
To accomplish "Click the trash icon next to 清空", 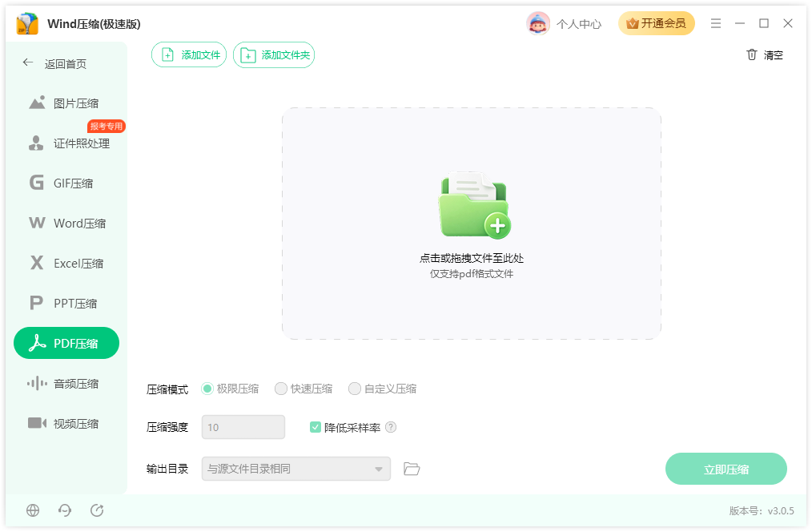I will [x=751, y=54].
